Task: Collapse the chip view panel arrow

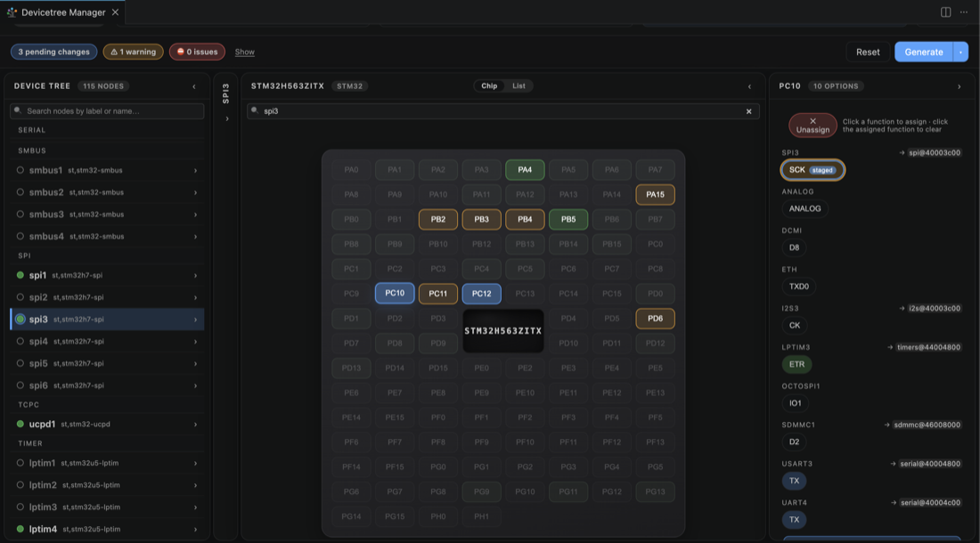Action: click(749, 86)
